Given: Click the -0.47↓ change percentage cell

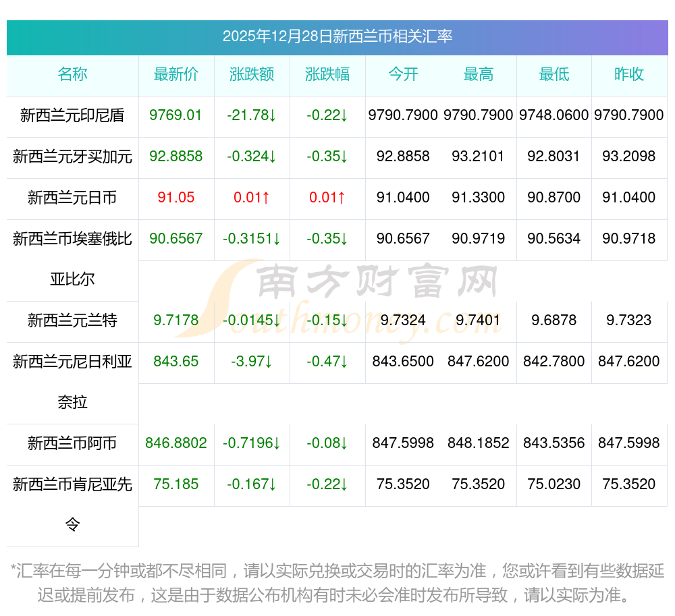Looking at the screenshot, I should (327, 362).
